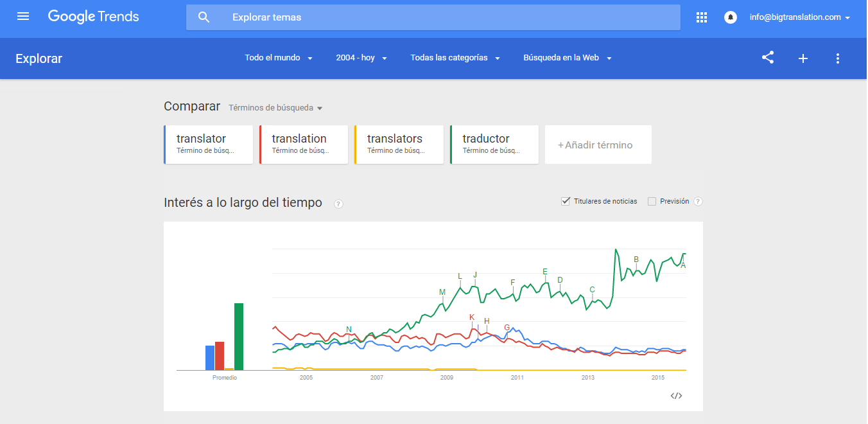
Task: Open Términos de búsqueda compare type menu
Action: pos(275,108)
